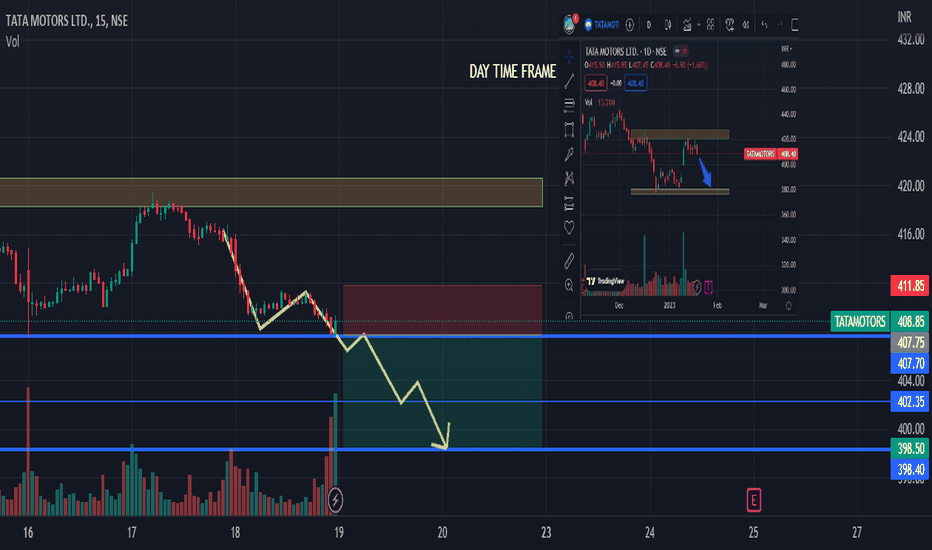Click date label 16 on time axis
Image resolution: width=932 pixels, height=550 pixels.
[28, 532]
